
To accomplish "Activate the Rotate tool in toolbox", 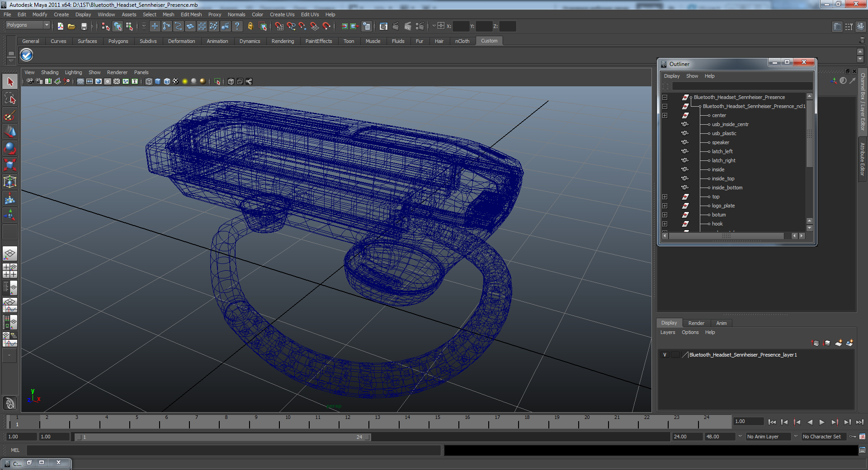I will click(x=10, y=149).
